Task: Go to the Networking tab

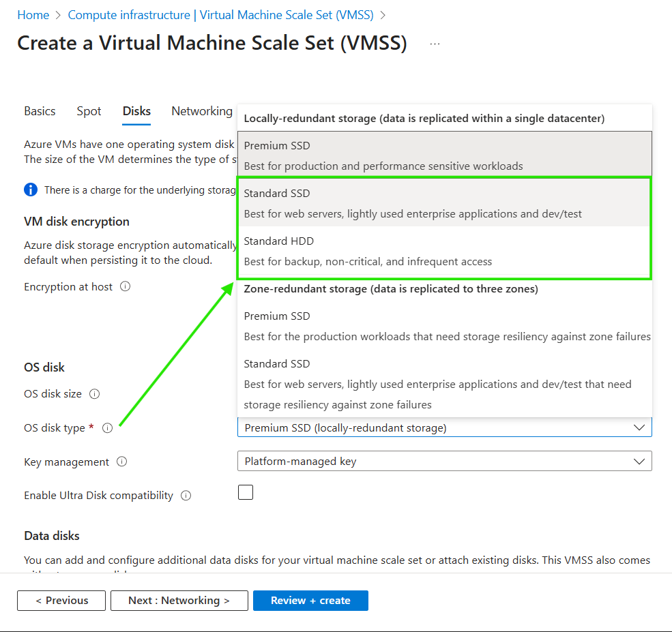Action: click(x=202, y=111)
